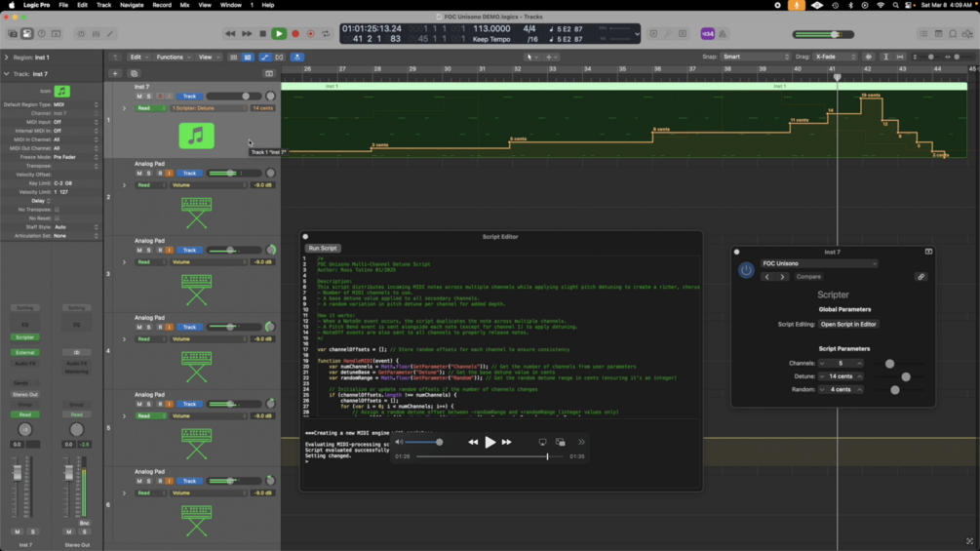Expand the LCD display mode chevron

(x=637, y=34)
